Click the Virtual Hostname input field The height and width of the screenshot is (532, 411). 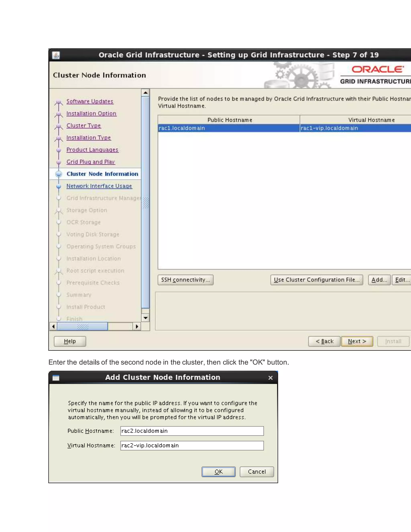tap(192, 445)
